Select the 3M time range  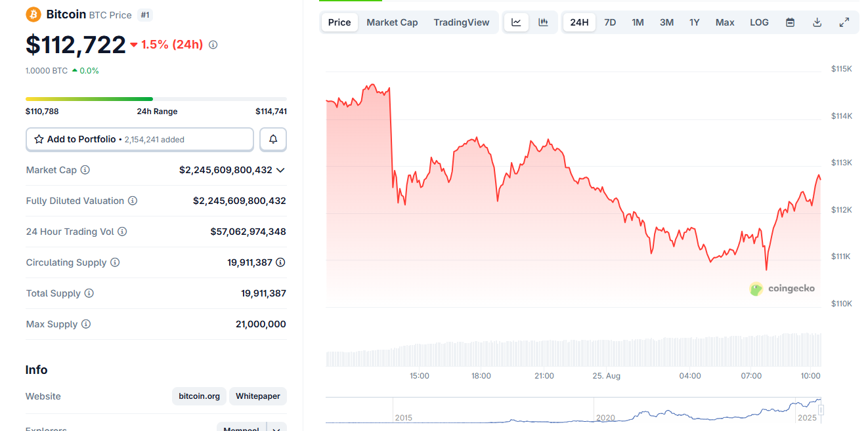click(x=666, y=22)
